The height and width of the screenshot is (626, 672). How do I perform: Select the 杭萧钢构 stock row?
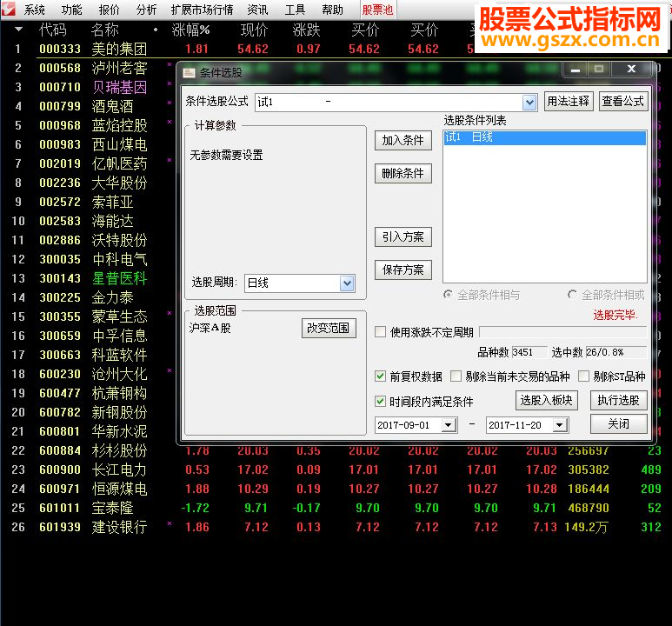(120, 393)
